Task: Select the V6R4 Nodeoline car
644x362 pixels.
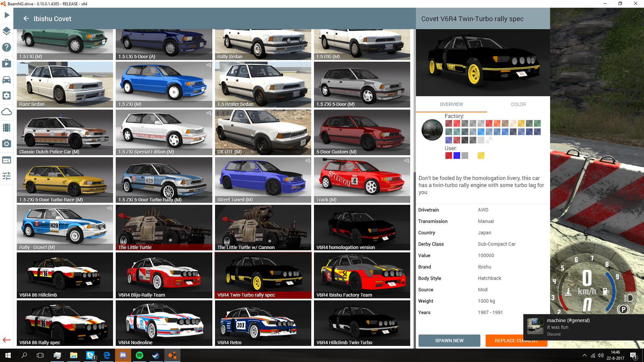Action: pos(164,323)
